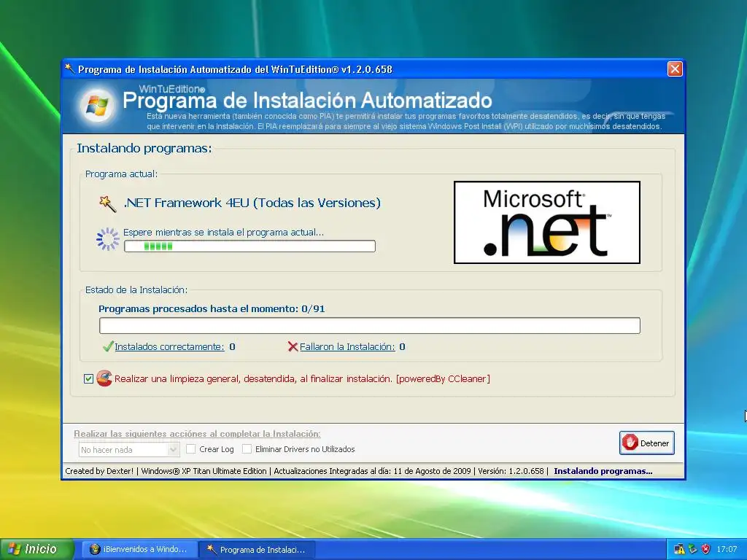Click the Windows orb logo in header

[97, 106]
